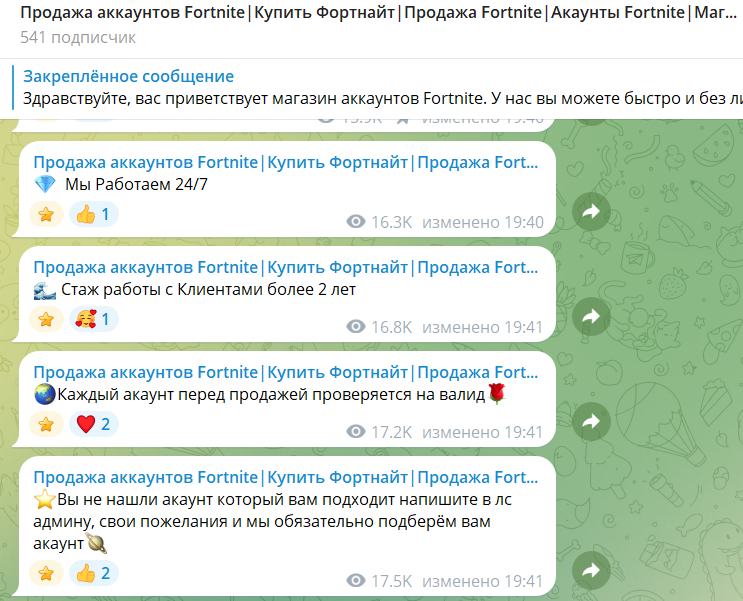Click star reaction on 'Стаж работы' message

(46, 319)
